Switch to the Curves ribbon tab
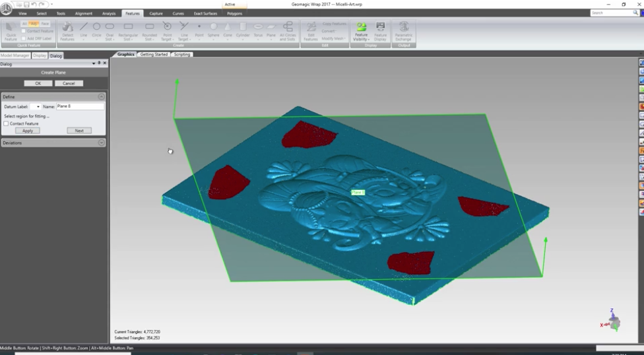The width and height of the screenshot is (644, 355). [x=178, y=14]
